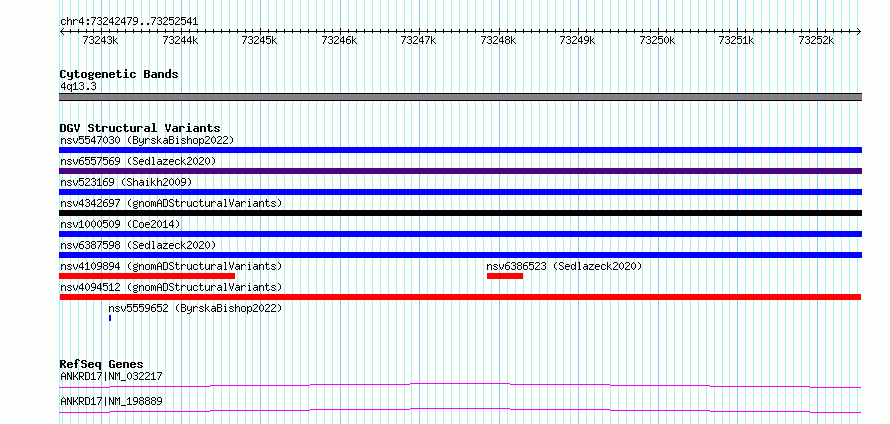Click the right arrowhead of the ruler
Viewport: 890px width, 424px height.
click(859, 31)
